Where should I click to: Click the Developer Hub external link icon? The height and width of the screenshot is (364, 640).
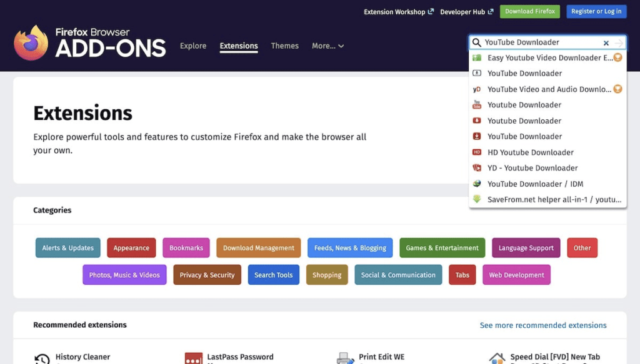pyautogui.click(x=490, y=11)
